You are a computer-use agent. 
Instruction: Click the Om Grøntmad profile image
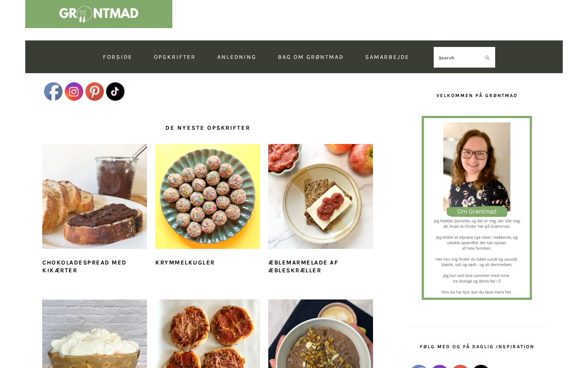[x=477, y=208]
